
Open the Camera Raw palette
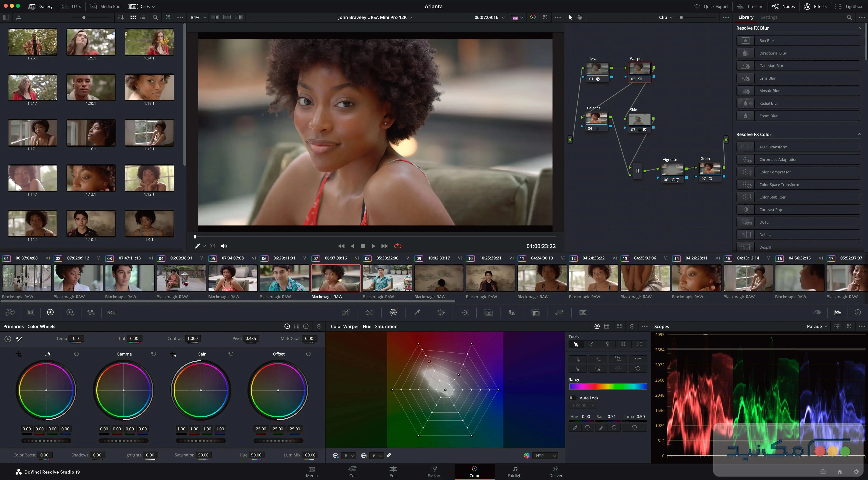tap(10, 312)
